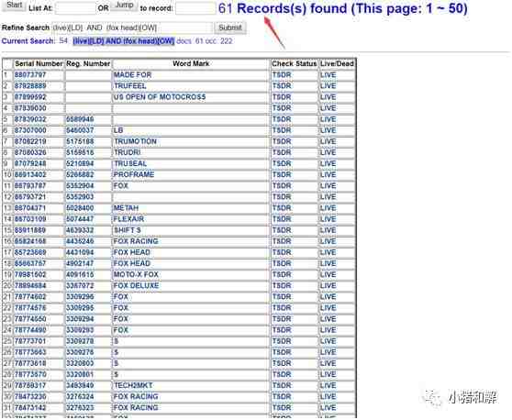Open the MOTO-X FOX word mark

point(136,275)
